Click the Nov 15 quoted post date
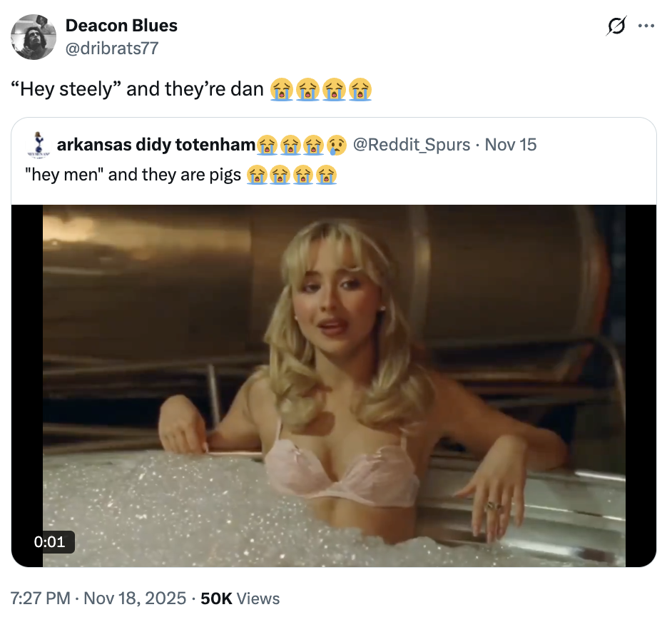Viewport: 672px width, 622px height. point(510,145)
